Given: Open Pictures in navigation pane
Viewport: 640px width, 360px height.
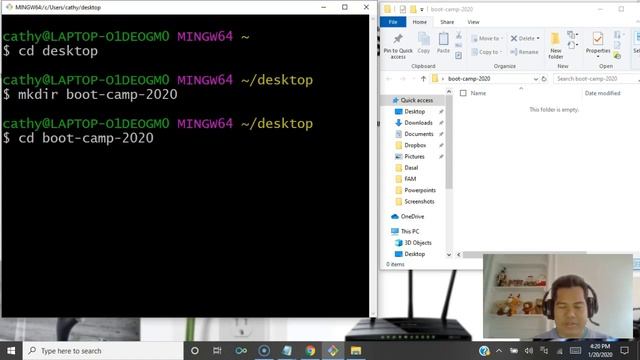Looking at the screenshot, I should (414, 156).
